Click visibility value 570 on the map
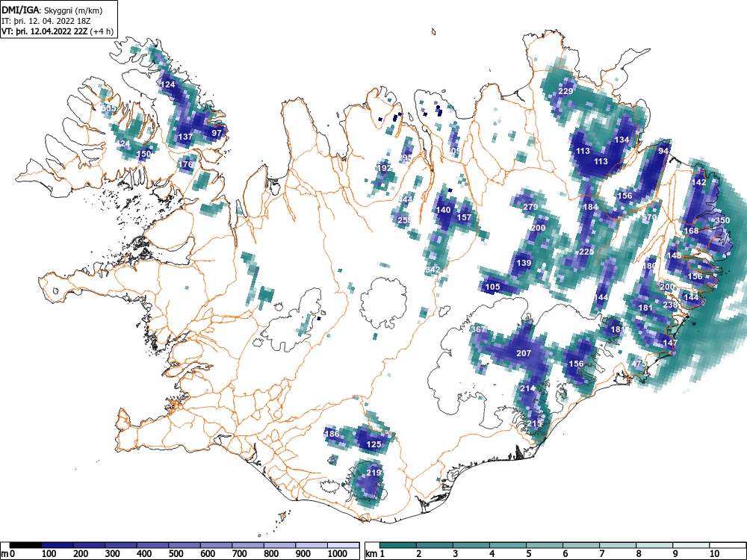747x560 pixels. (650, 217)
